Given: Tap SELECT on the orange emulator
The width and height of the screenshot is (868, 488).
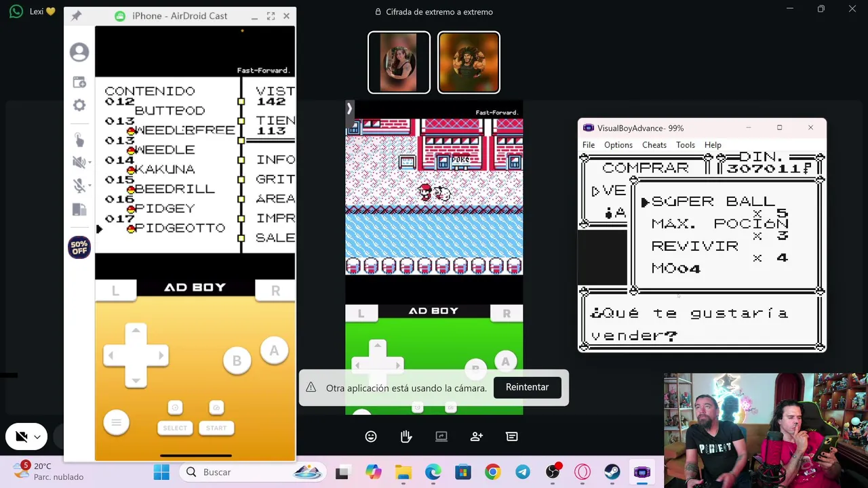Looking at the screenshot, I should point(175,428).
